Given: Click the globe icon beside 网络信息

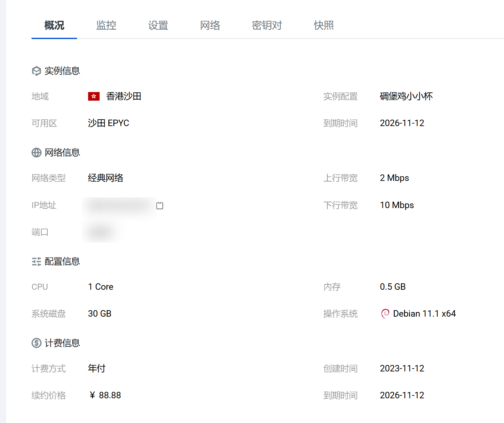Looking at the screenshot, I should tap(37, 153).
